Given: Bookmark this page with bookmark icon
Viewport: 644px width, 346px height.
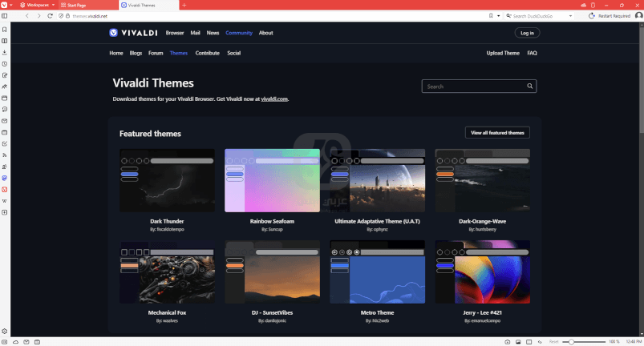Looking at the screenshot, I should 491,16.
